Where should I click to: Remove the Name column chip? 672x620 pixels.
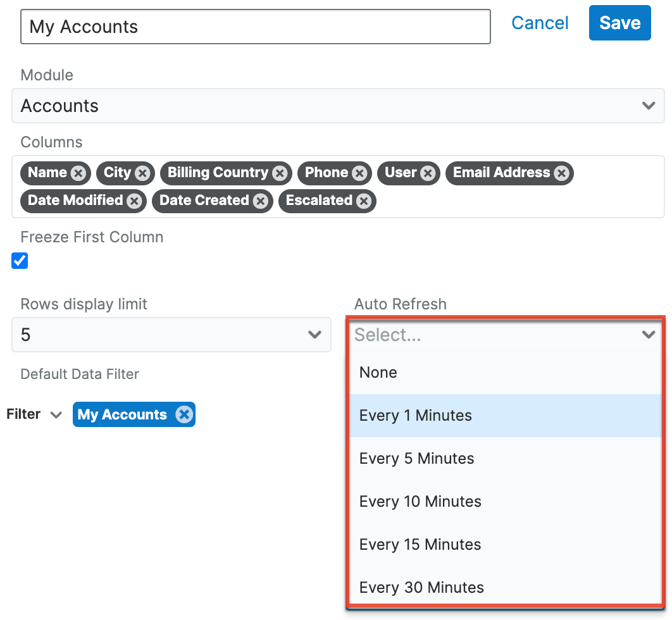[x=78, y=173]
